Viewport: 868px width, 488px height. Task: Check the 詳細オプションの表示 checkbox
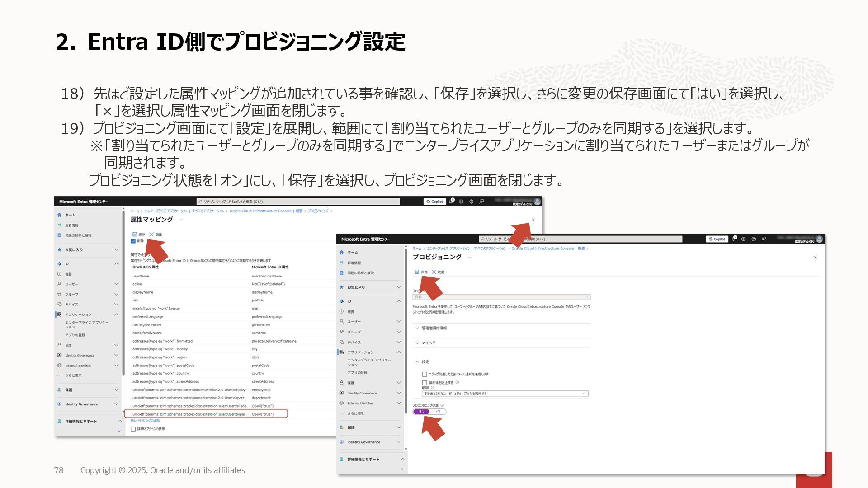coord(133,429)
